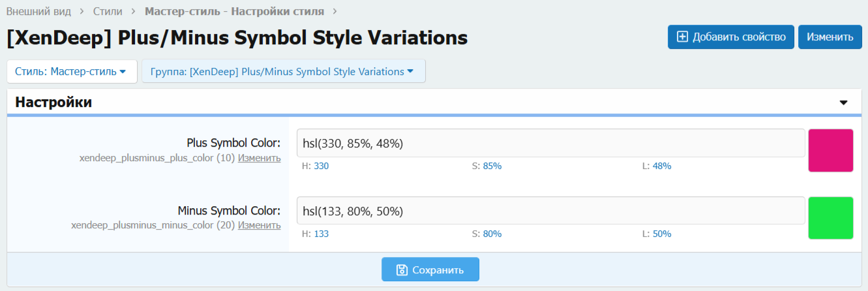Click the L: 50% lightness value
The width and height of the screenshot is (868, 291).
tap(661, 234)
